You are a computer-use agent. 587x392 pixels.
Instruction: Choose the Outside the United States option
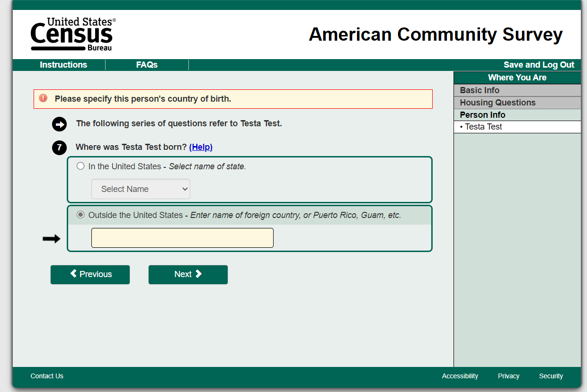pos(80,215)
